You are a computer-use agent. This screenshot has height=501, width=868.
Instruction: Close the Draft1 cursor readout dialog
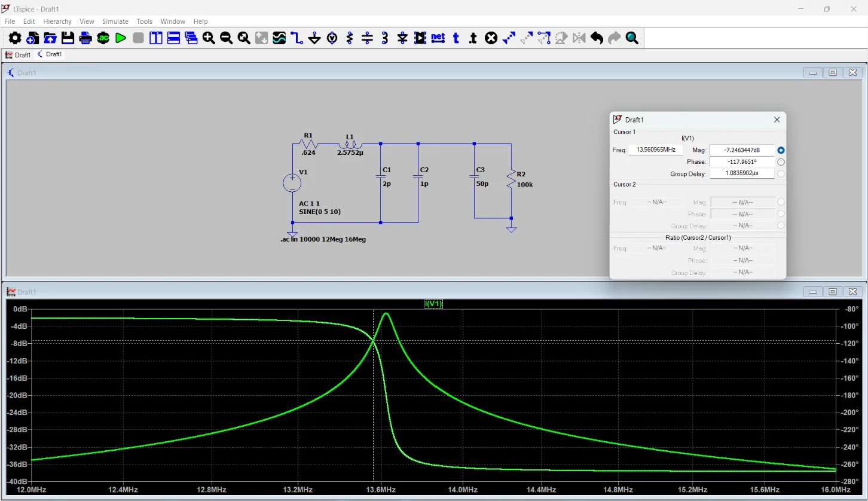click(777, 120)
